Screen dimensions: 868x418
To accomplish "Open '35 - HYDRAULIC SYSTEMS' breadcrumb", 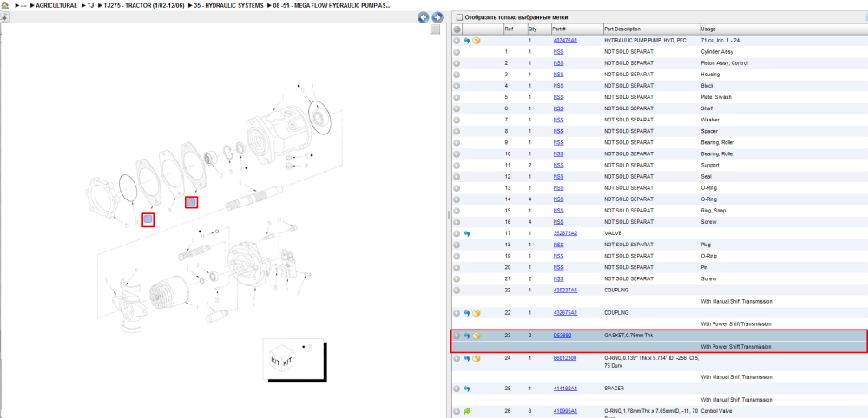I will [228, 5].
